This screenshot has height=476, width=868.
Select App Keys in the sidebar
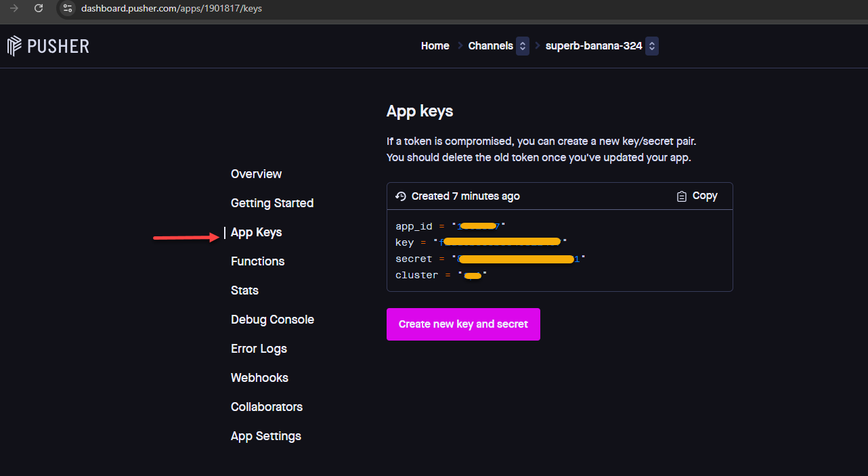[256, 232]
